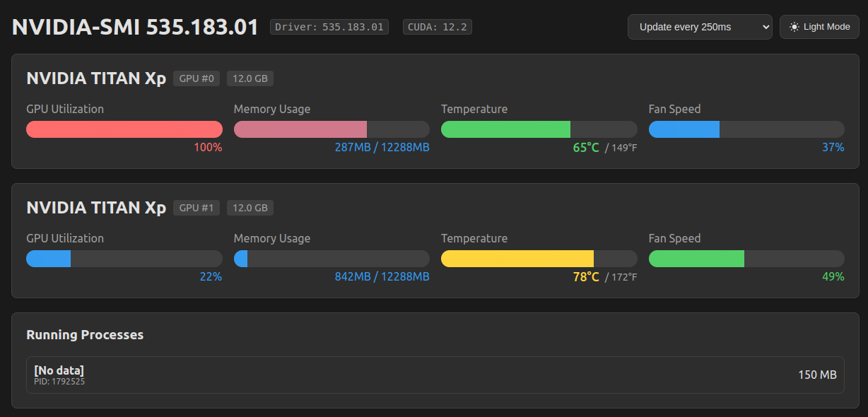Click GPU #0's Temperature label

click(474, 109)
